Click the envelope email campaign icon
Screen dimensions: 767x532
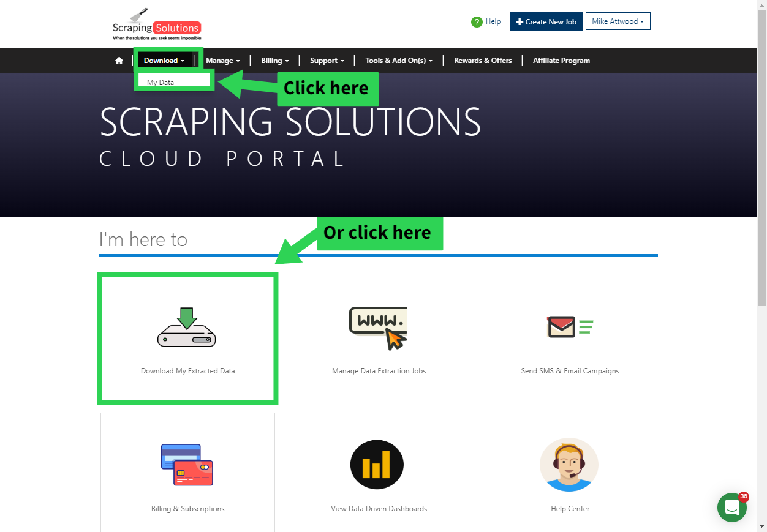pos(570,326)
